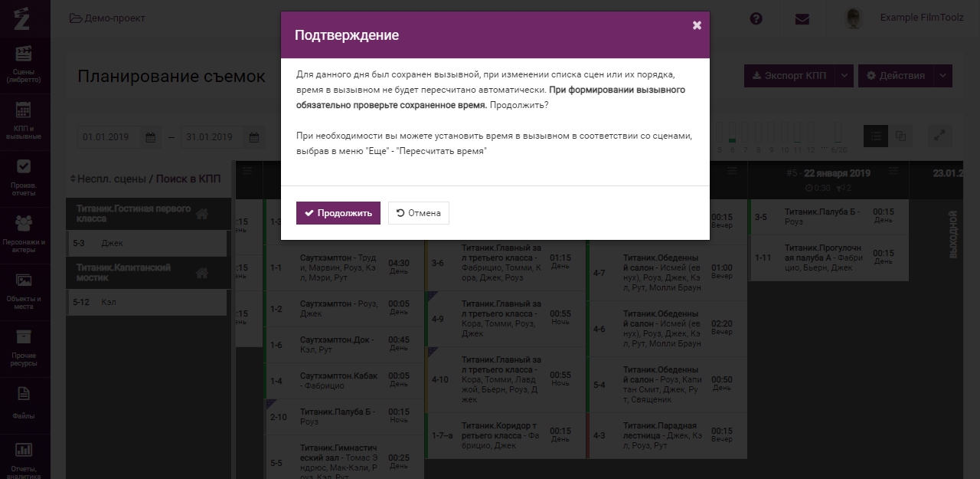Click home icon of Гостиная первого класса
980x479 pixels.
coord(202,215)
